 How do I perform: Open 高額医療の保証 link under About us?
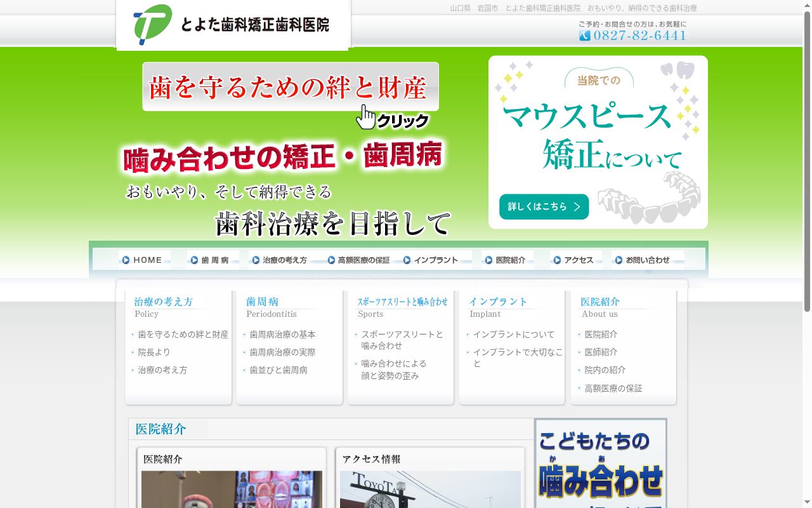613,389
